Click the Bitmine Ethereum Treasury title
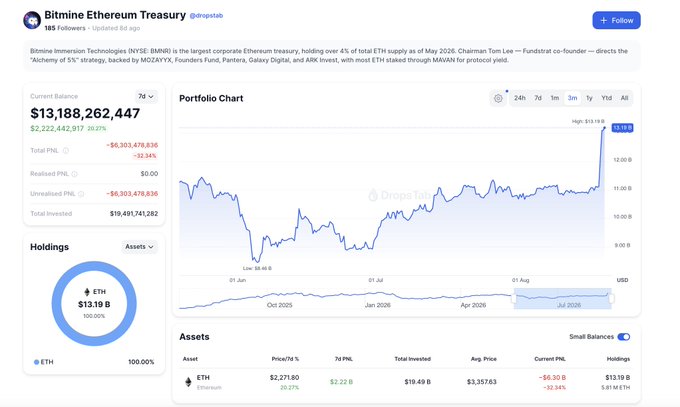This screenshot has height=407, width=680. coord(115,15)
